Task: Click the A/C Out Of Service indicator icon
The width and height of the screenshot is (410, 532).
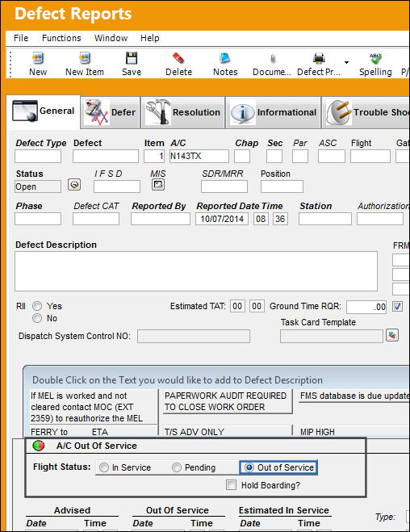Action: (39, 446)
